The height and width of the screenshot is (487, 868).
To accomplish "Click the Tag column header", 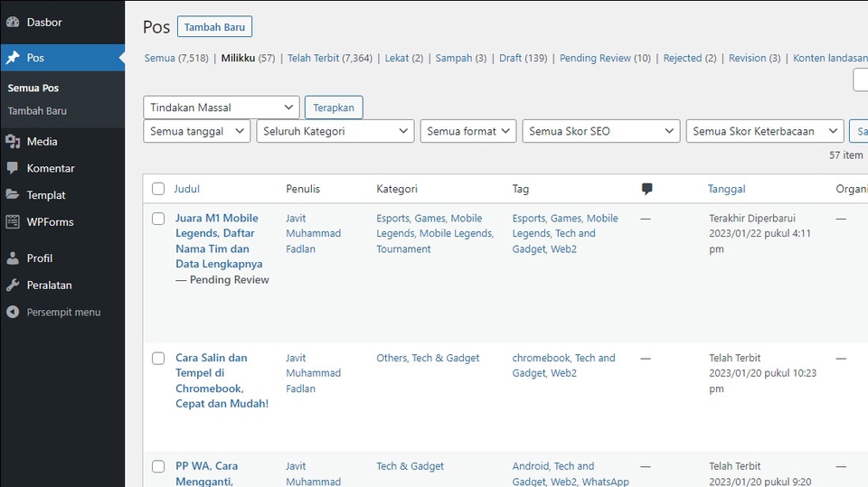I will click(x=521, y=189).
